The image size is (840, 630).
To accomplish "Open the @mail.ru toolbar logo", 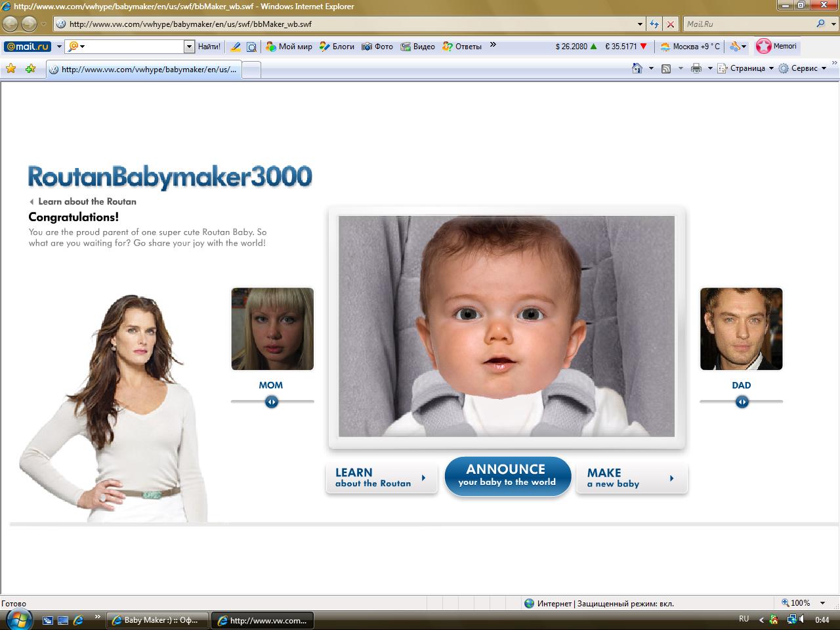I will coord(28,47).
